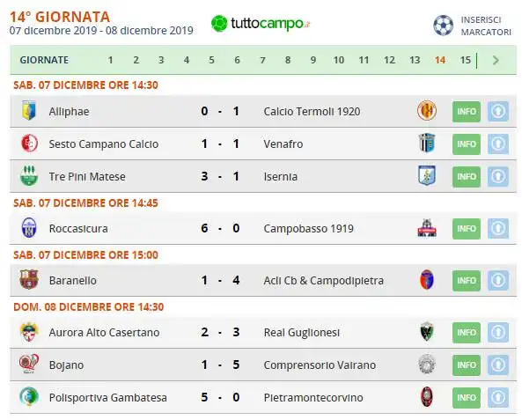Switch to giornata 1
The height and width of the screenshot is (420, 522).
coord(111,60)
